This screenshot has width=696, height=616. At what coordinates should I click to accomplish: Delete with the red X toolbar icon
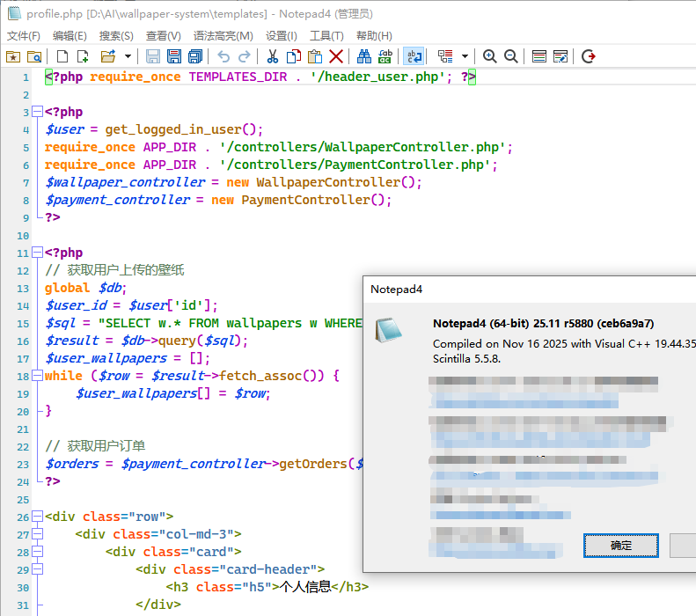[336, 56]
